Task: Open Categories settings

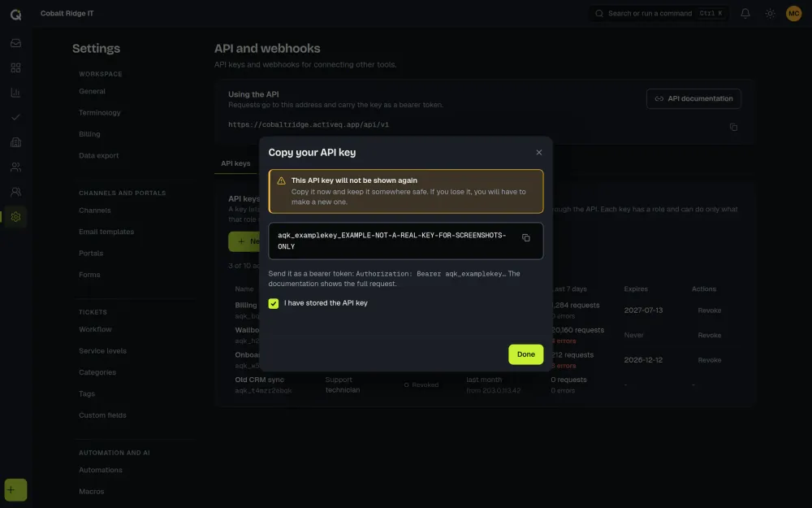Action: click(x=97, y=373)
